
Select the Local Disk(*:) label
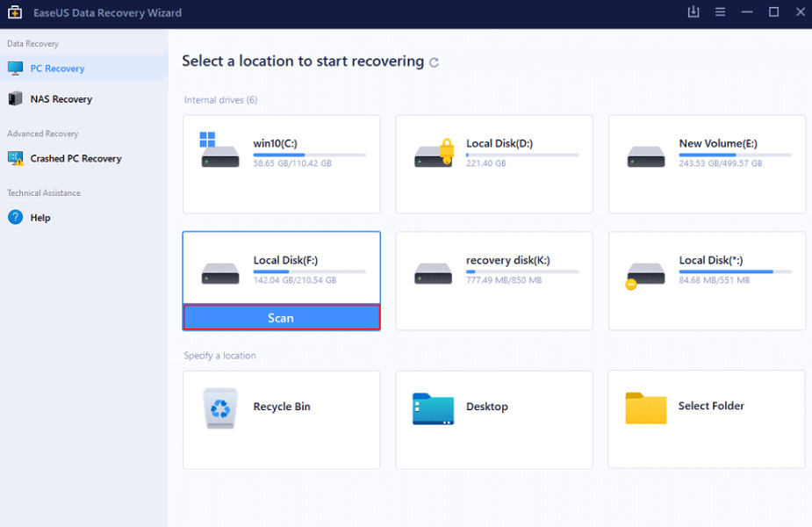710,260
